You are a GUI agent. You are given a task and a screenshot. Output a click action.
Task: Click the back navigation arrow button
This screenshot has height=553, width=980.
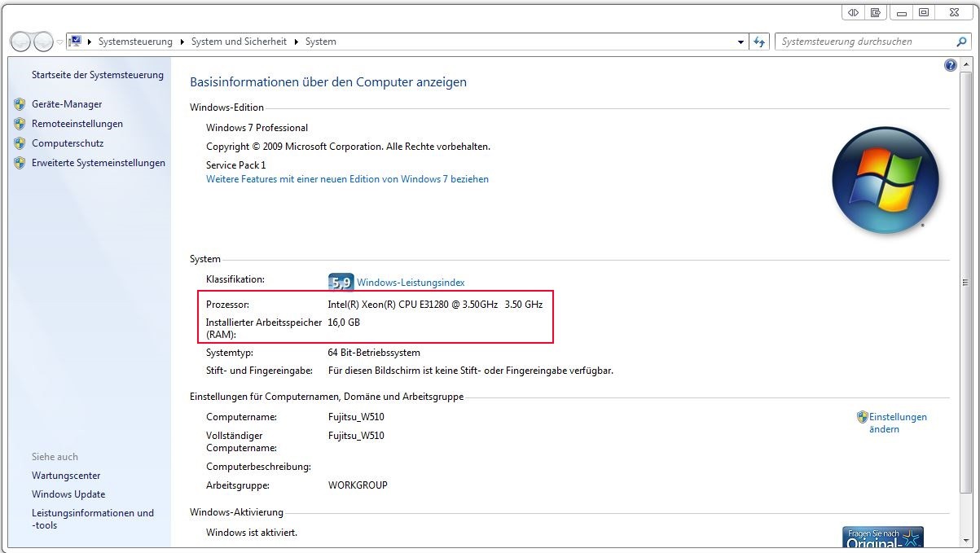point(21,42)
